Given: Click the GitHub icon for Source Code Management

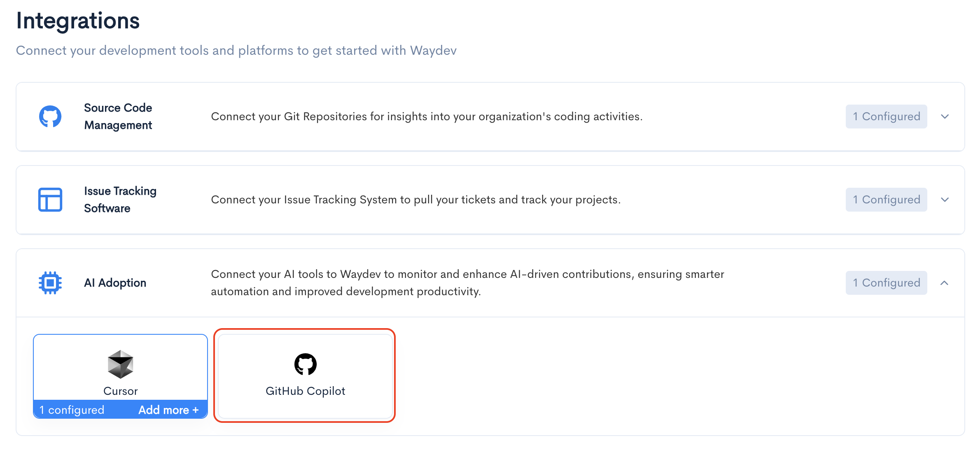Looking at the screenshot, I should click(x=50, y=117).
